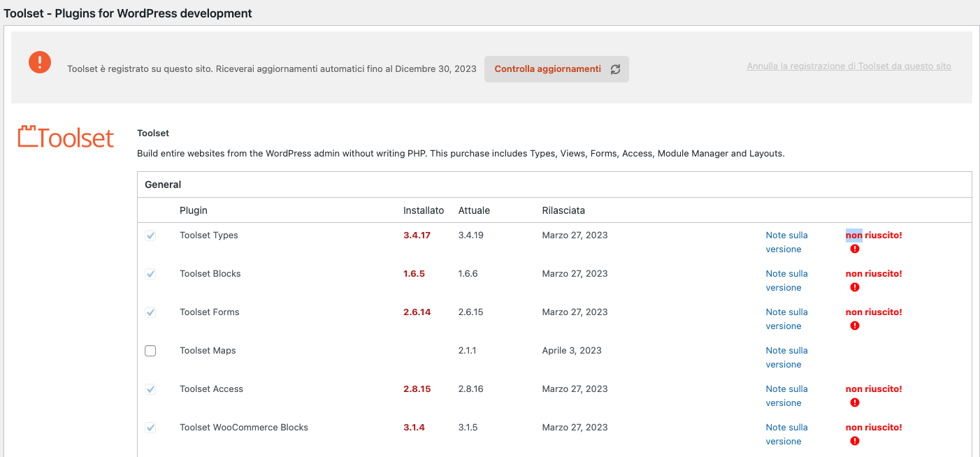Click the Toolset logo
The width and height of the screenshot is (980, 457).
pos(66,137)
